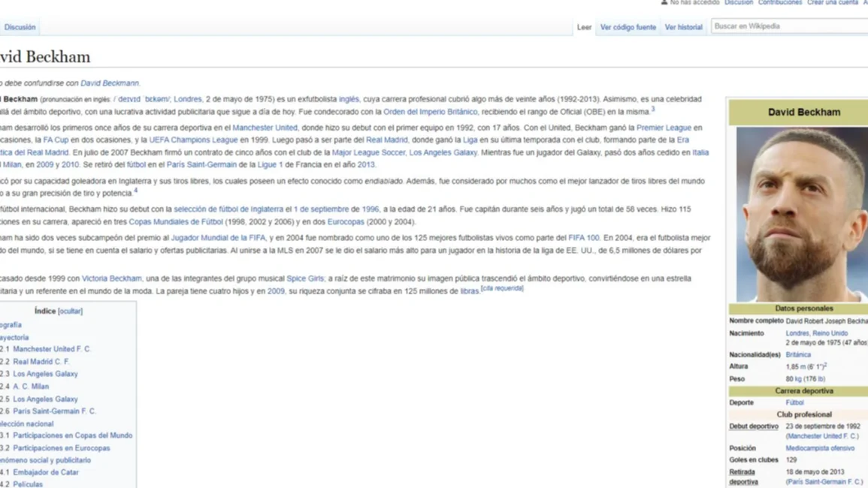
Task: Open the 2013 year link
Action: pos(366,165)
